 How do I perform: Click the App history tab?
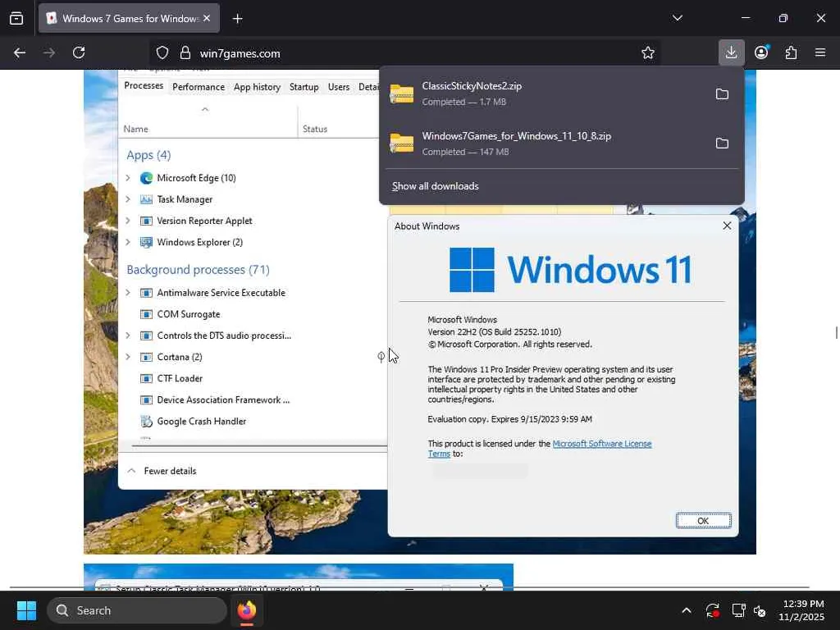257,87
